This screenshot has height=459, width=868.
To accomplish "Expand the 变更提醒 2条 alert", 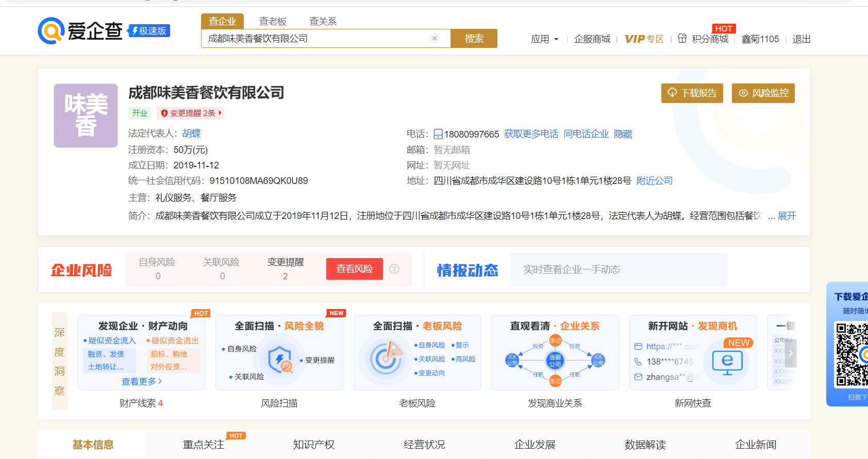I will click(191, 113).
